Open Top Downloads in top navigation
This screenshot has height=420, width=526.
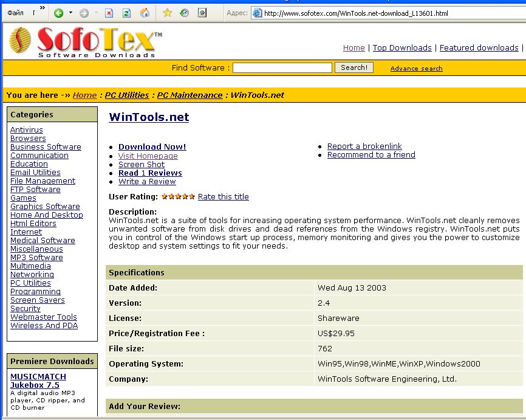coord(402,47)
